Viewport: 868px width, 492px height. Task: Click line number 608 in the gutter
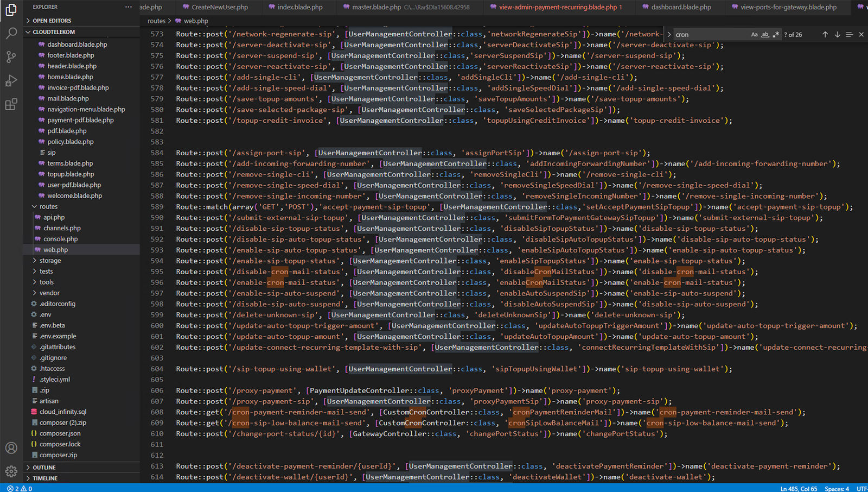pyautogui.click(x=157, y=412)
